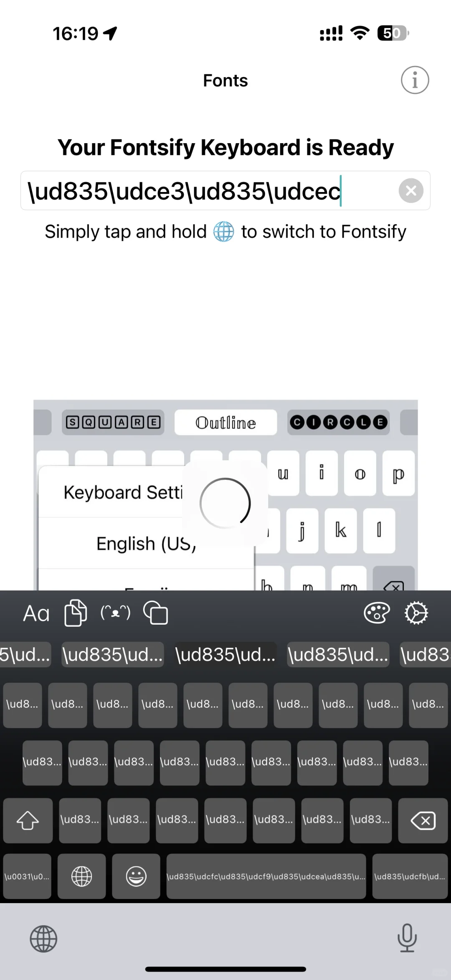Tap the overlapping shapes icon
451x980 pixels.
pos(156,613)
